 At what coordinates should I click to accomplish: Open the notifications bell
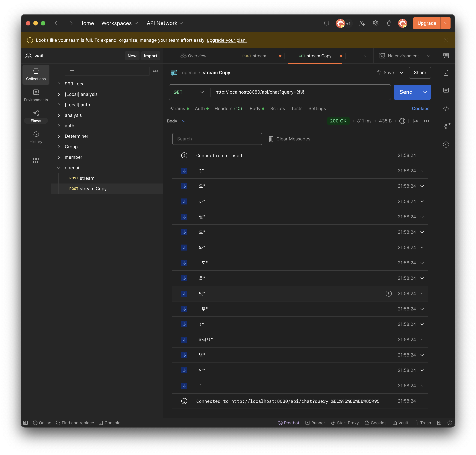pyautogui.click(x=389, y=23)
